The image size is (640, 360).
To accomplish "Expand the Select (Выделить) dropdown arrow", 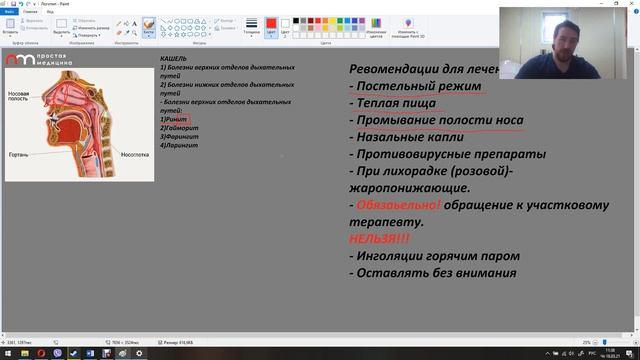I will coord(62,36).
